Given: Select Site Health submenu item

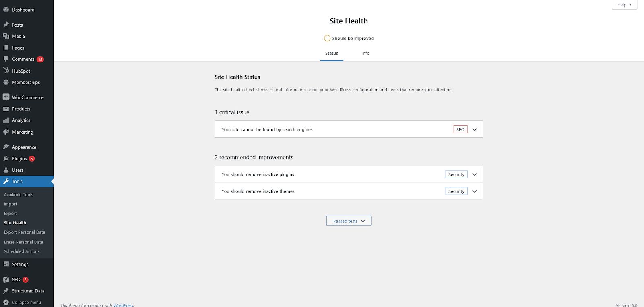Looking at the screenshot, I should click(15, 223).
